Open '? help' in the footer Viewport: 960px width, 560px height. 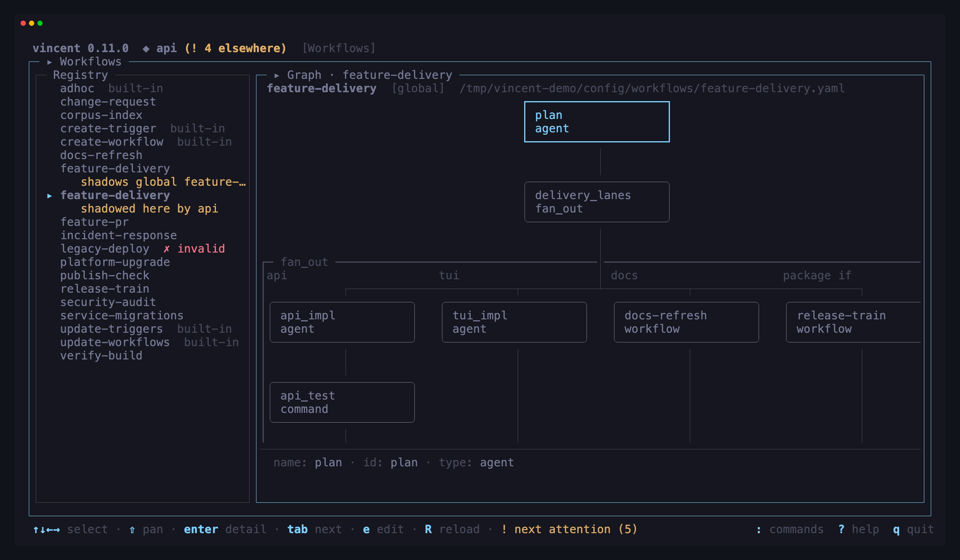tap(858, 529)
